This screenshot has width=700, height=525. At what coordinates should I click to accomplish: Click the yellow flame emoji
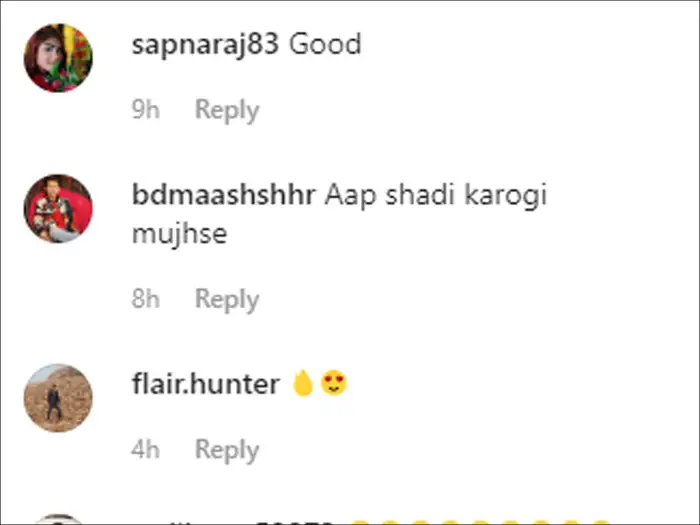click(303, 383)
